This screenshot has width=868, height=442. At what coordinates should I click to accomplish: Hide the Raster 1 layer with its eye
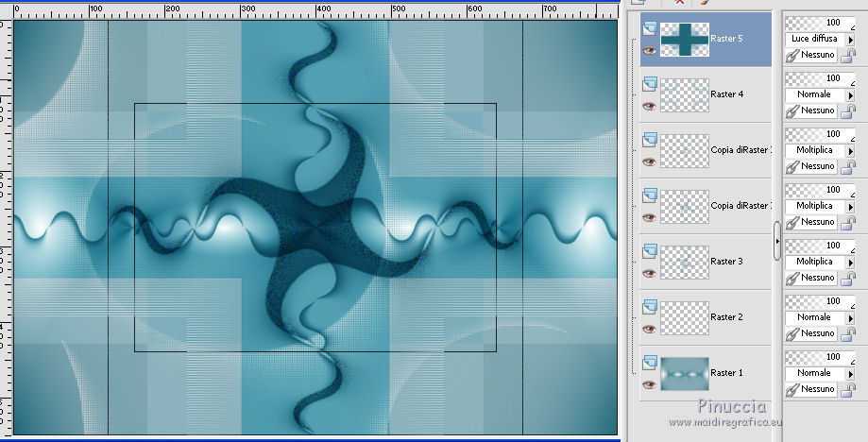coord(649,385)
